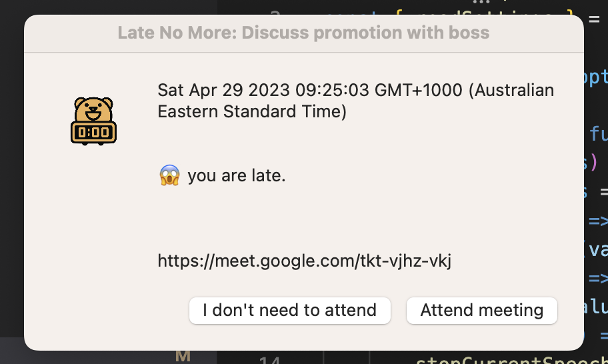608x364 pixels.
Task: Click the screaming face emoji
Action: coord(169,175)
